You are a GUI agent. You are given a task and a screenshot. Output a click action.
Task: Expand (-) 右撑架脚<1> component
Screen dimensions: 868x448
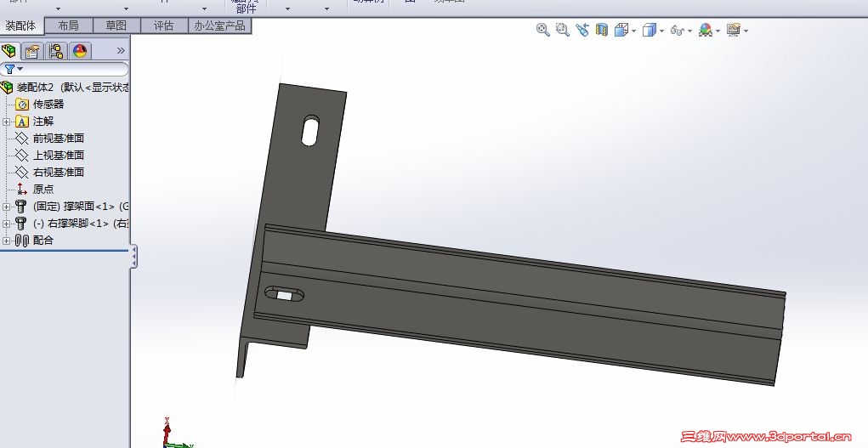click(6, 224)
